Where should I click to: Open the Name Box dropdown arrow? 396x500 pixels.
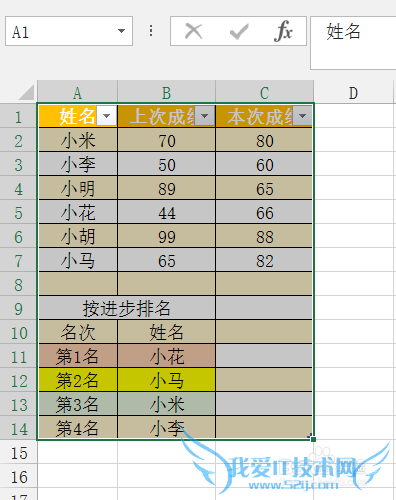pyautogui.click(x=121, y=31)
